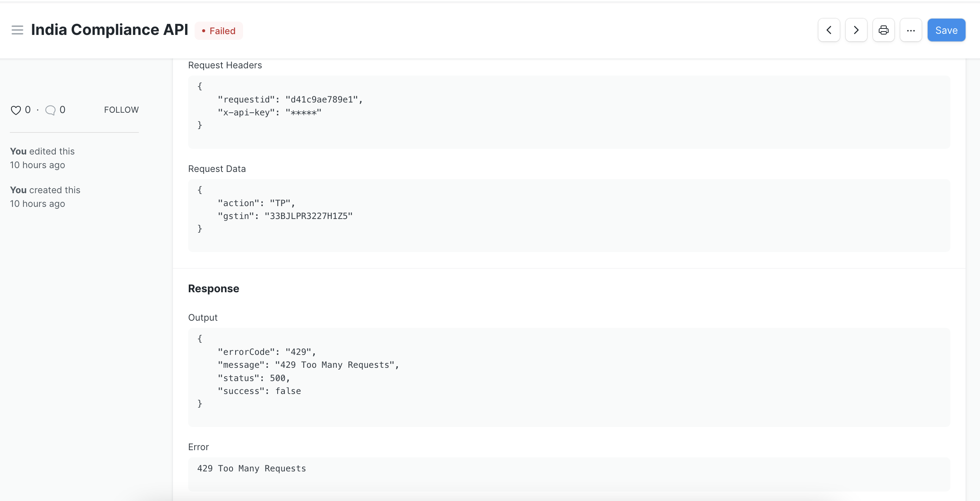The image size is (980, 501).
Task: Toggle the like count next to the heart
Action: 27,109
